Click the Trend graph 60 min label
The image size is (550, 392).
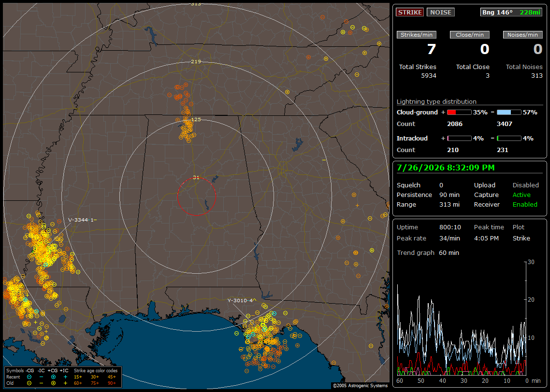point(428,253)
